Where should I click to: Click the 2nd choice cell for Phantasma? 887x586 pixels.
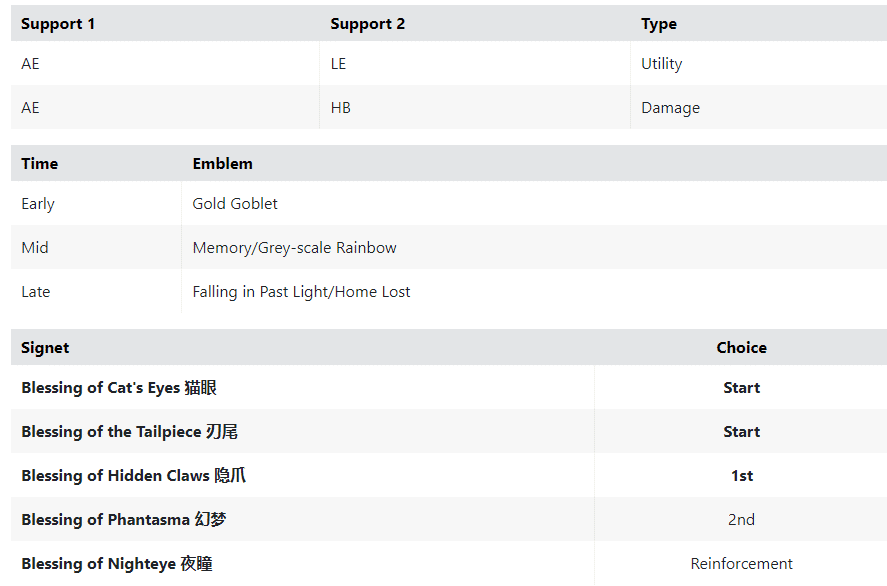(x=741, y=520)
